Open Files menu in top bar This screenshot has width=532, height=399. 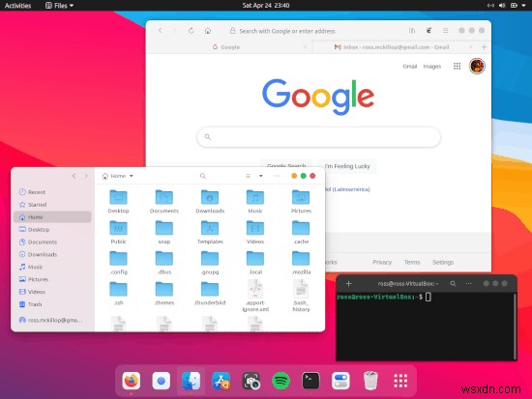pos(59,6)
